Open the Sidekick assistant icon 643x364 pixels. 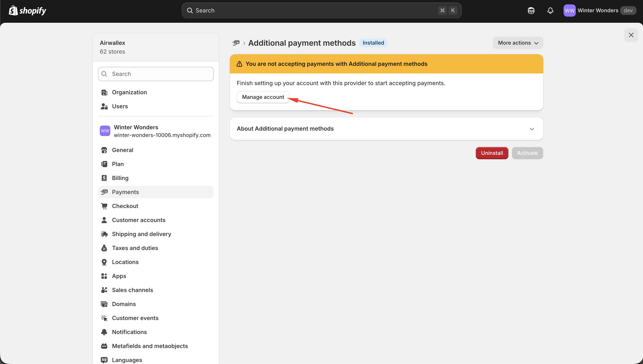coord(531,10)
